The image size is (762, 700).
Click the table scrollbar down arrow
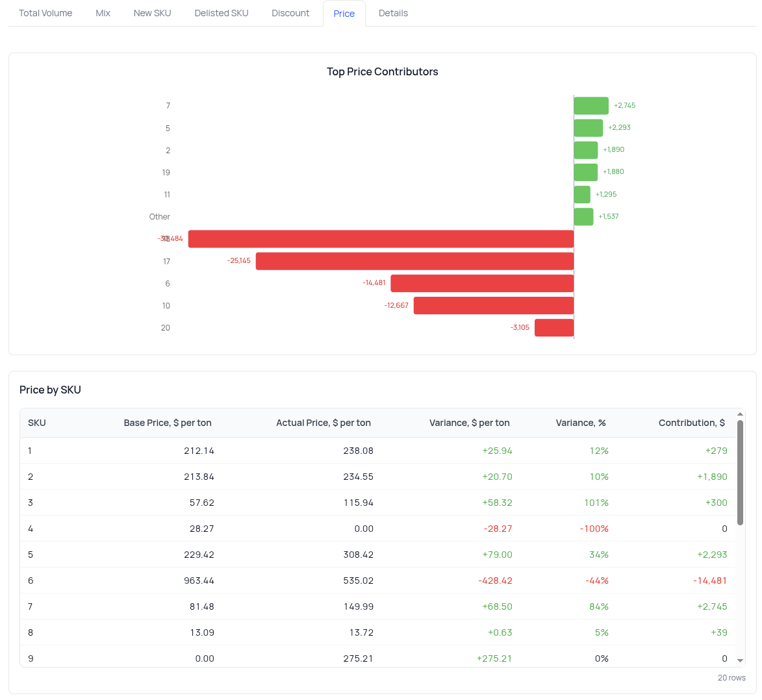point(740,660)
